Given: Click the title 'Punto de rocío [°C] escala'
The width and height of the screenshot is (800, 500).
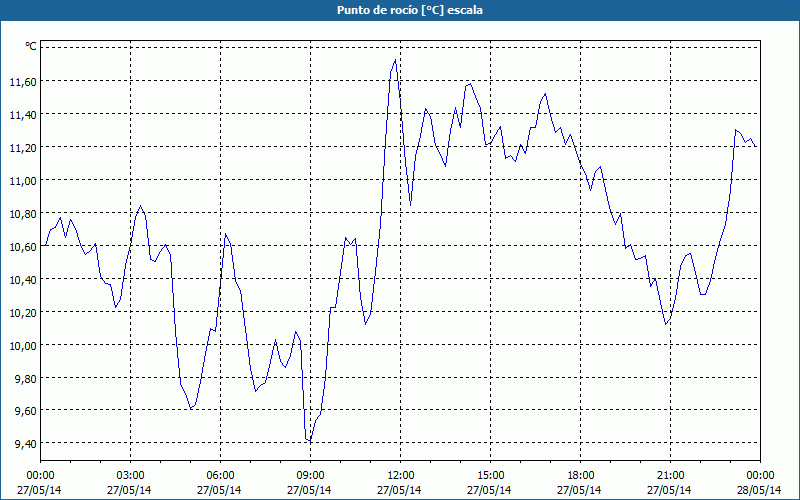Looking at the screenshot, I should (410, 10).
